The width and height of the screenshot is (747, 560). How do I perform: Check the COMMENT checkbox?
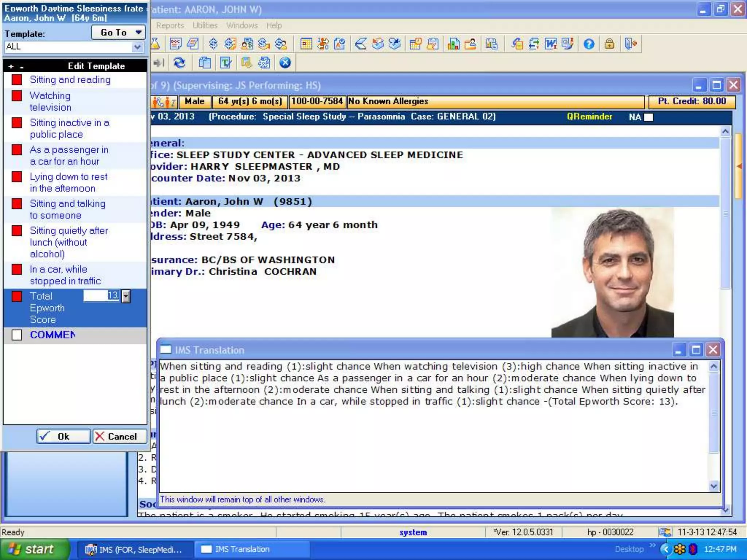pos(17,335)
